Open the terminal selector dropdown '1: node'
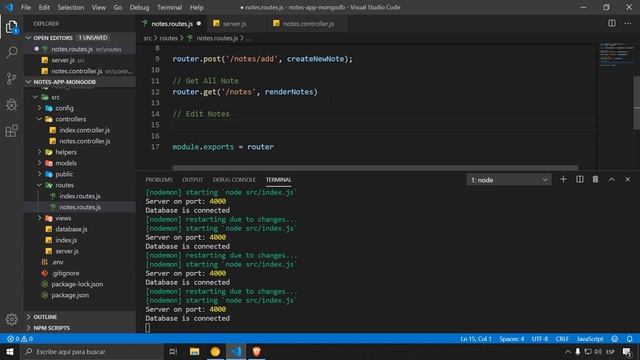640x360 pixels. pos(509,180)
